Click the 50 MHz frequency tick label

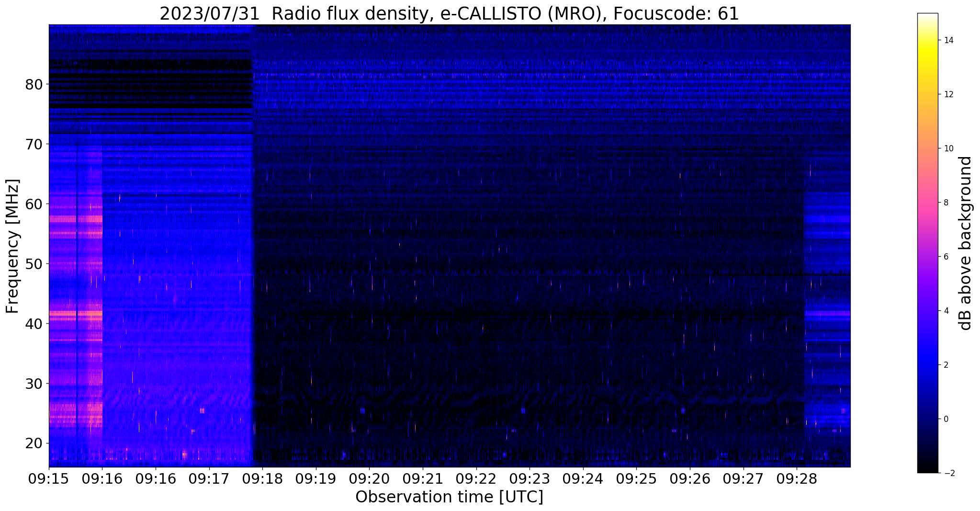click(34, 264)
